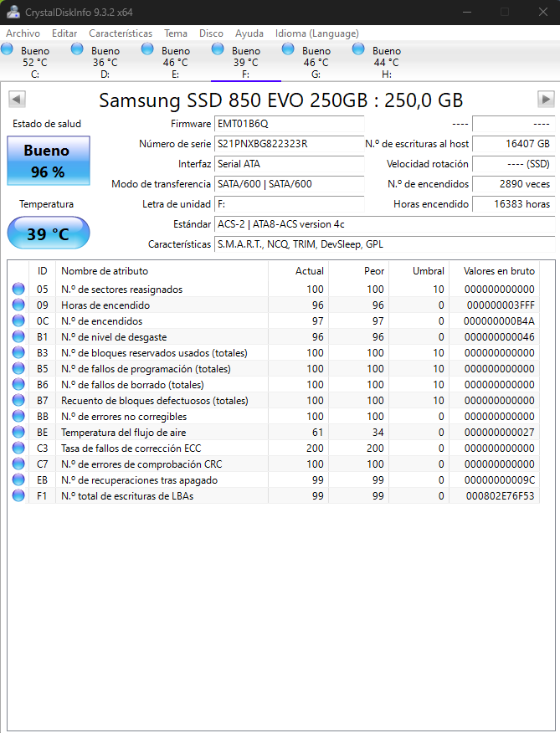Select drive C: status orb

(x=7, y=49)
